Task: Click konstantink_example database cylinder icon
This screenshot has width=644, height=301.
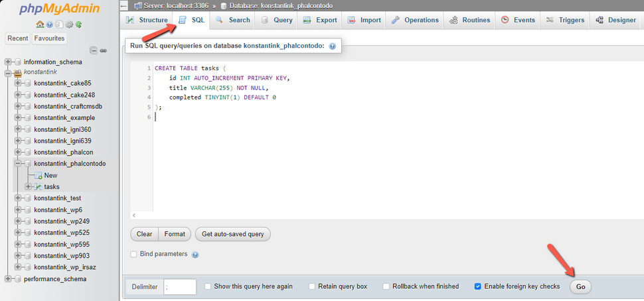Action: (28, 118)
